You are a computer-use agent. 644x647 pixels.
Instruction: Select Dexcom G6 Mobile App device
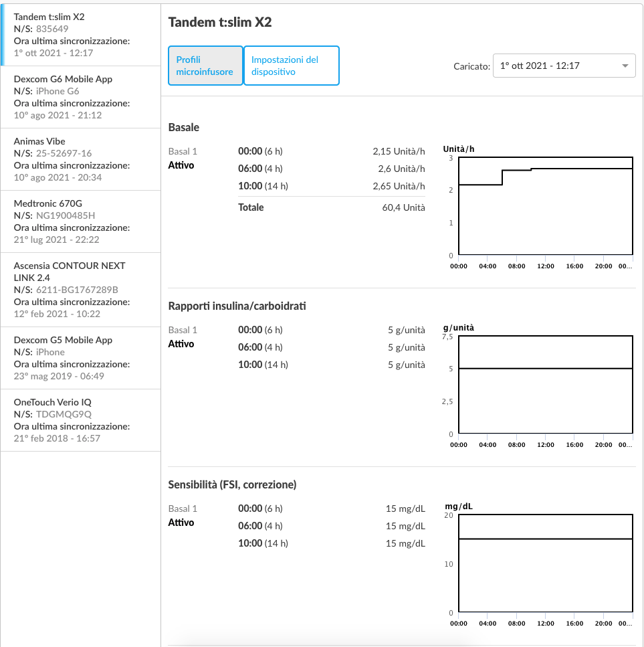point(81,98)
